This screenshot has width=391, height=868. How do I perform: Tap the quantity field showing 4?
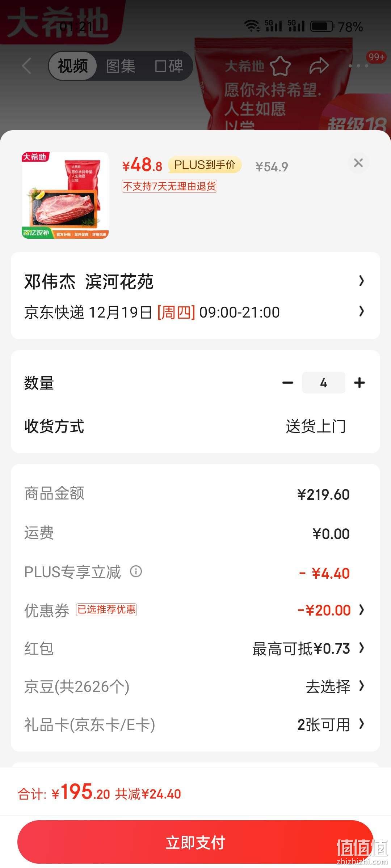pyautogui.click(x=323, y=383)
